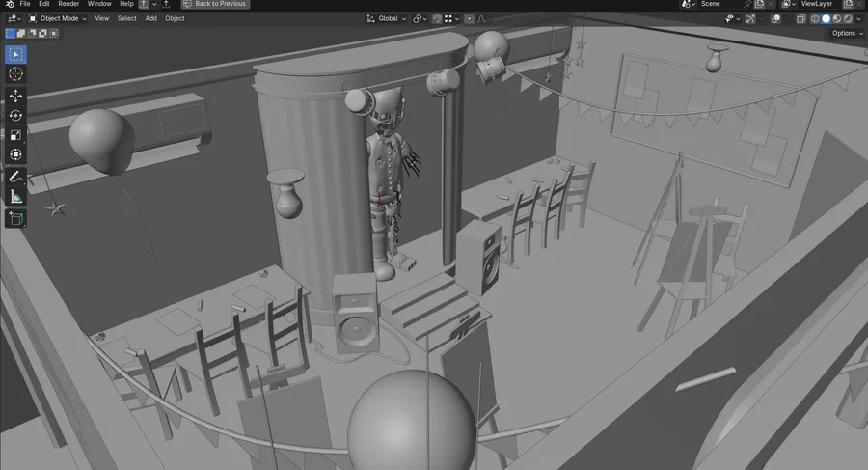Open proportional editing falloff dropdown
This screenshot has width=868, height=470.
pos(483,19)
